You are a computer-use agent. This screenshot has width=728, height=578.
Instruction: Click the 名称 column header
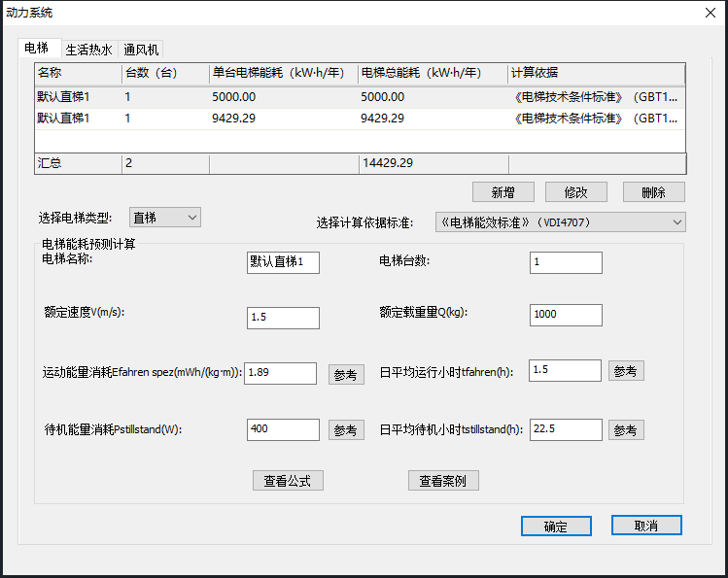click(79, 73)
